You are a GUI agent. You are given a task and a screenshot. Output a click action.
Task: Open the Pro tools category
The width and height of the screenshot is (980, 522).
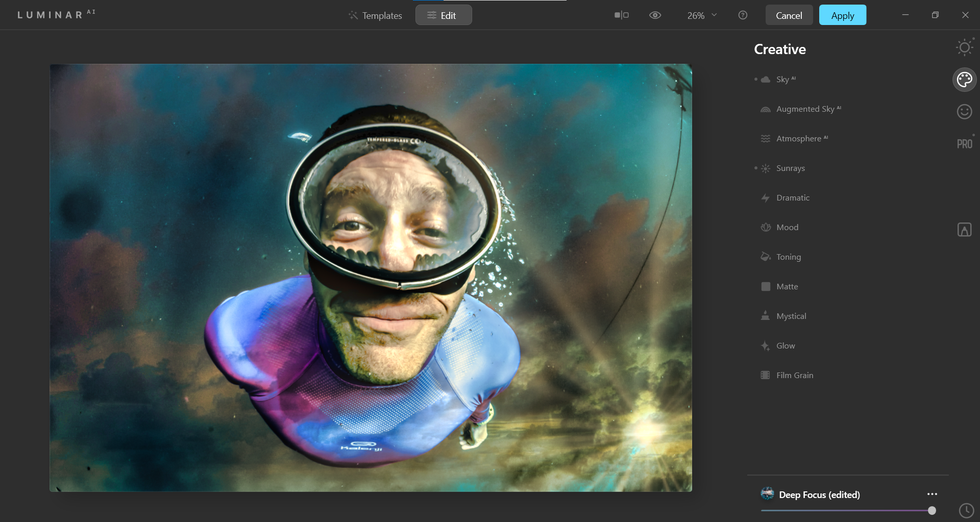[964, 144]
